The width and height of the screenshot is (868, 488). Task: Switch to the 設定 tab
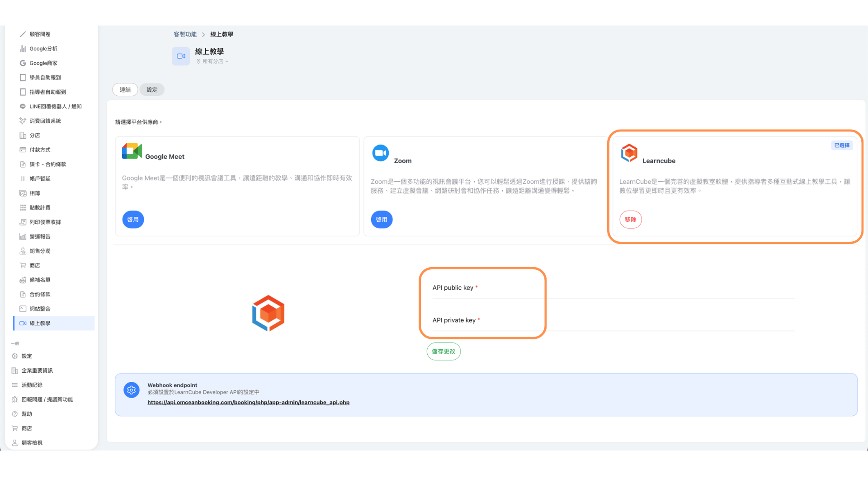click(x=152, y=90)
